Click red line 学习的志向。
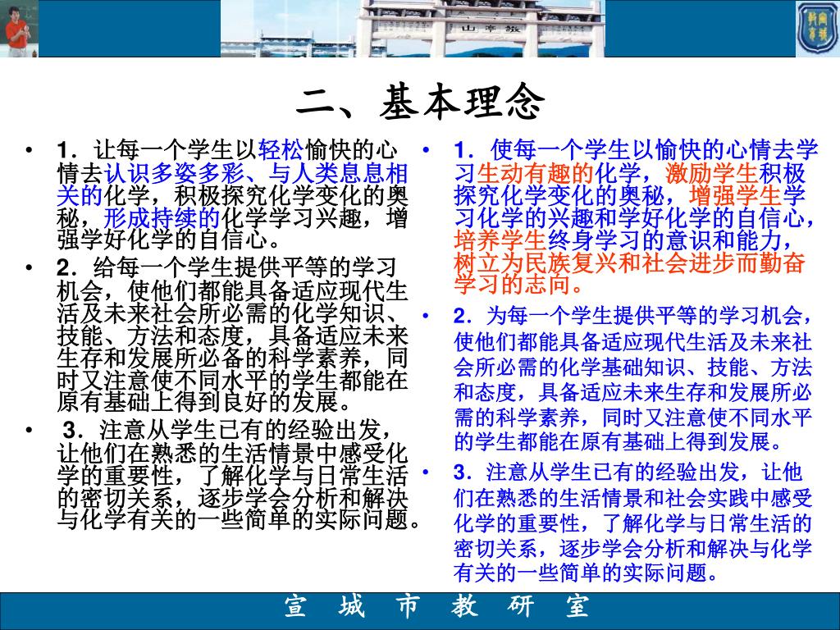Viewport: 840px width, 630px height. click(518, 285)
